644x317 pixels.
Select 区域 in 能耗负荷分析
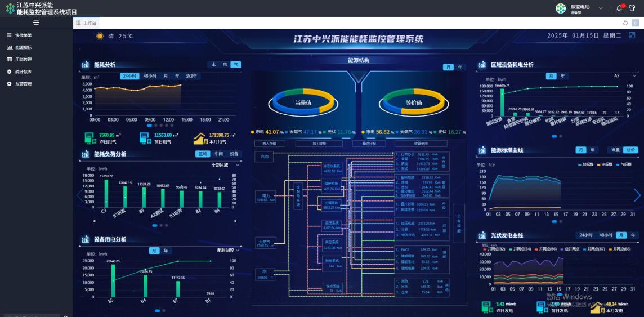coord(203,154)
